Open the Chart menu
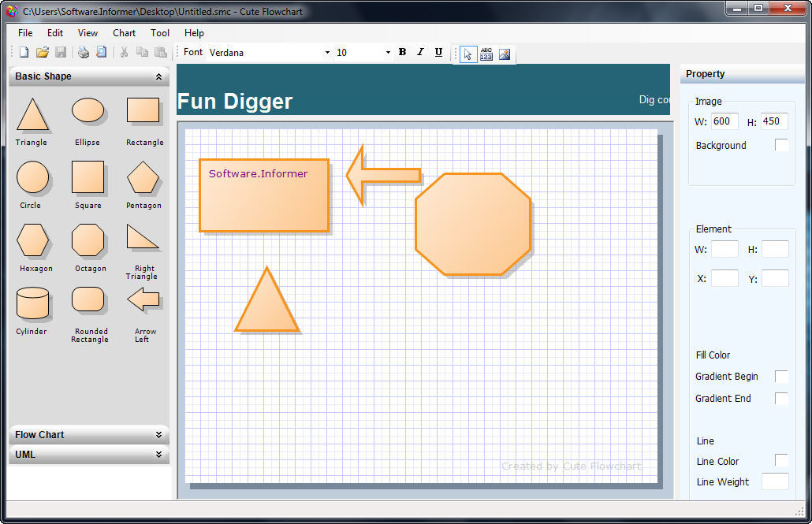Screen dimensions: 812x524 (x=125, y=32)
